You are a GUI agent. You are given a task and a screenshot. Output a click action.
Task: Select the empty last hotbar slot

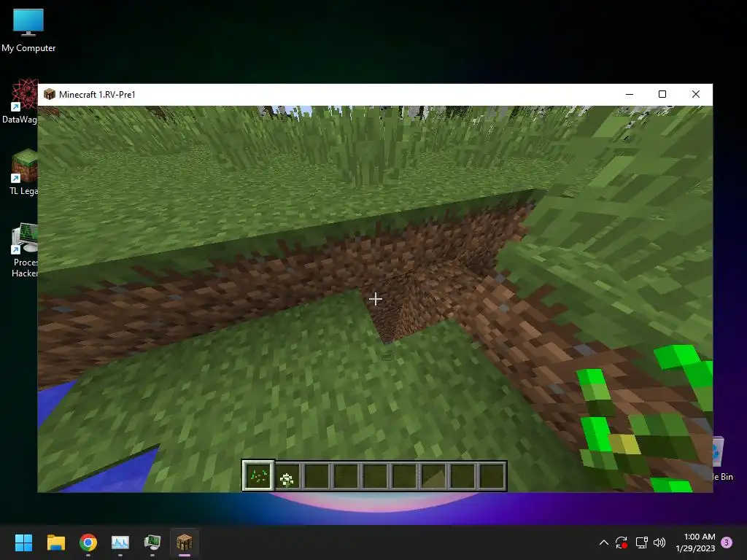[x=491, y=476]
